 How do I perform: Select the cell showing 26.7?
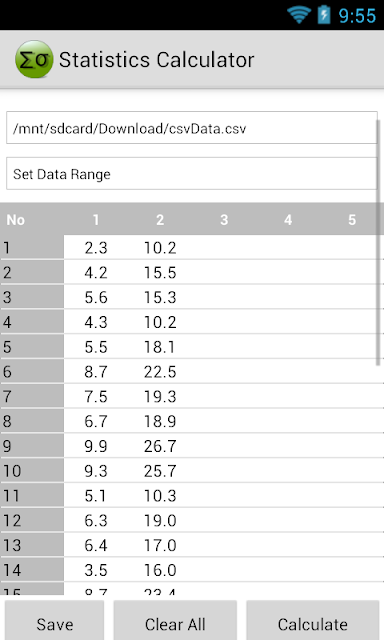160,446
